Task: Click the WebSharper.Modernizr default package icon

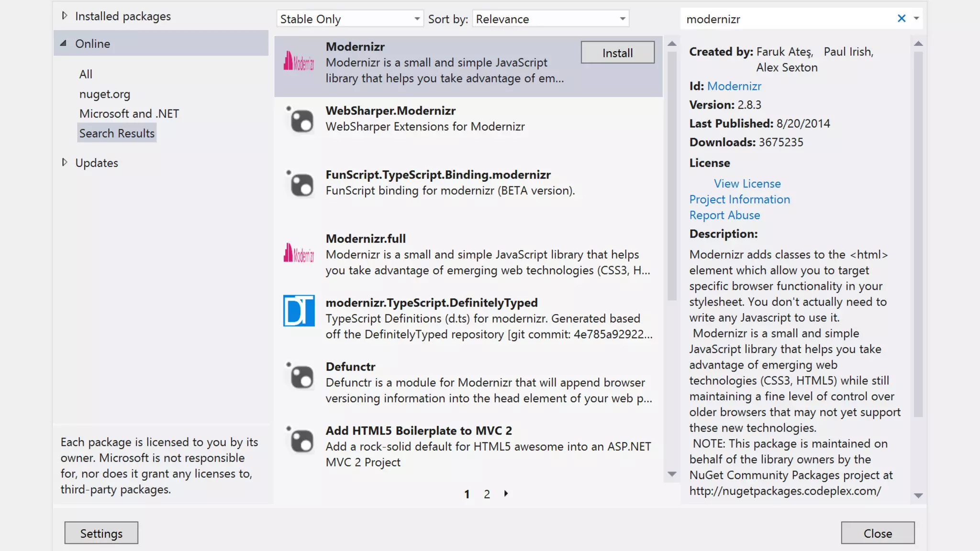Action: point(300,119)
